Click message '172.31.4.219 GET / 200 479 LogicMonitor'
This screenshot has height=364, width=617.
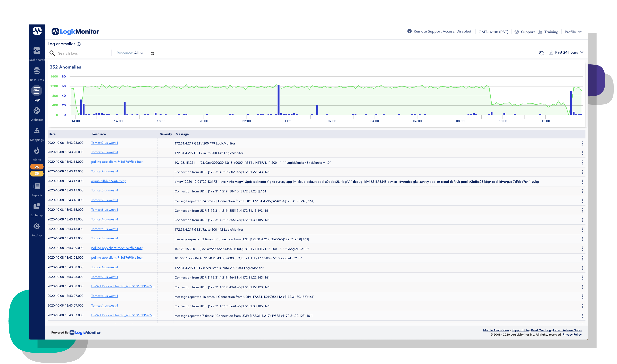click(x=205, y=144)
